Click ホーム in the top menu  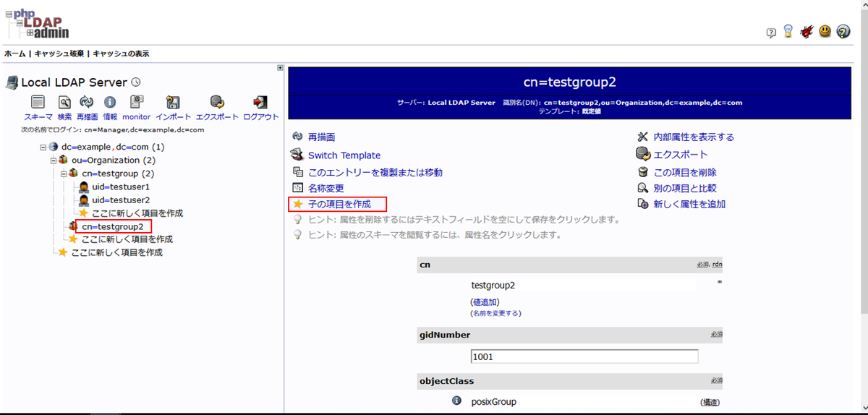point(14,54)
